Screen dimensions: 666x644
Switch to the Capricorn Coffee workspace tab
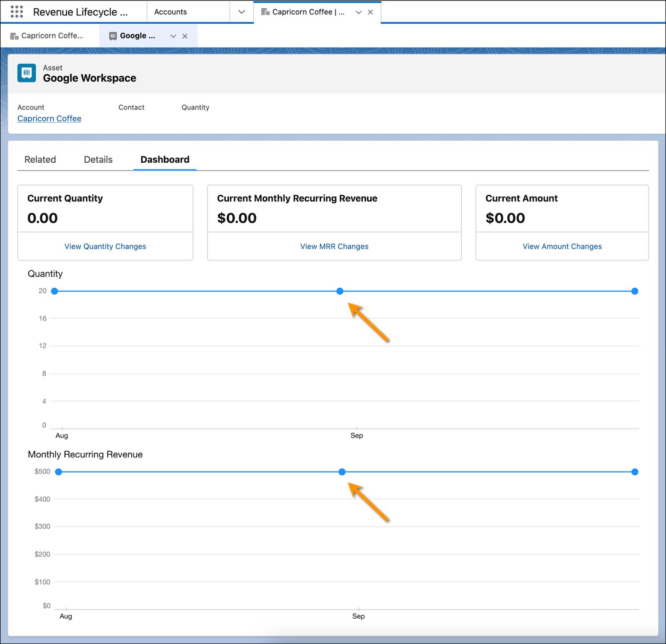308,12
